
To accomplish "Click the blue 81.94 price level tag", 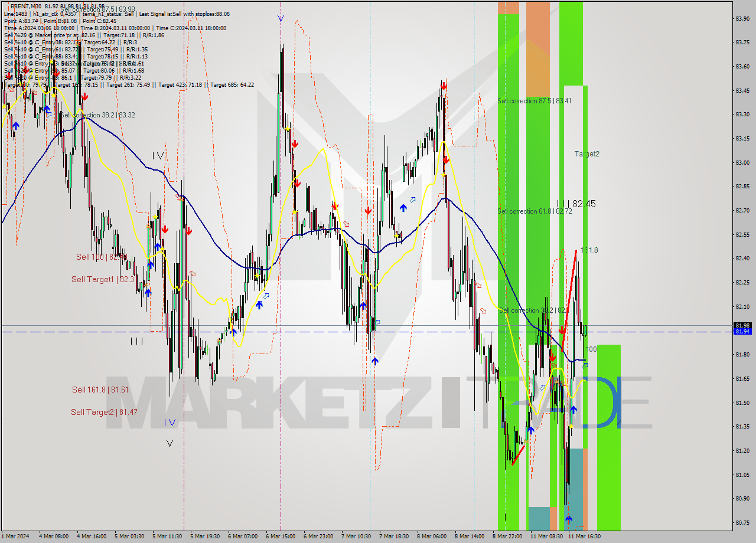I will (742, 331).
